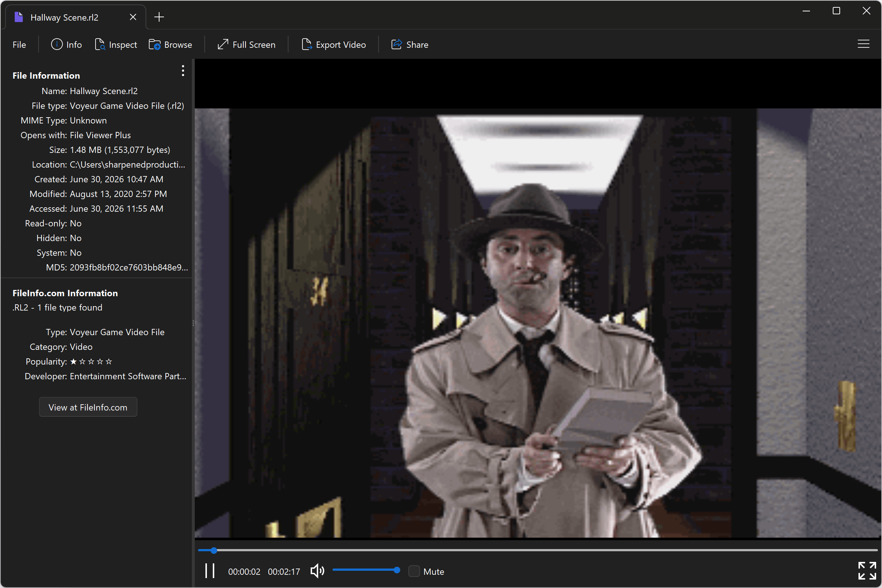Open the File menu
The image size is (882, 588).
(19, 44)
